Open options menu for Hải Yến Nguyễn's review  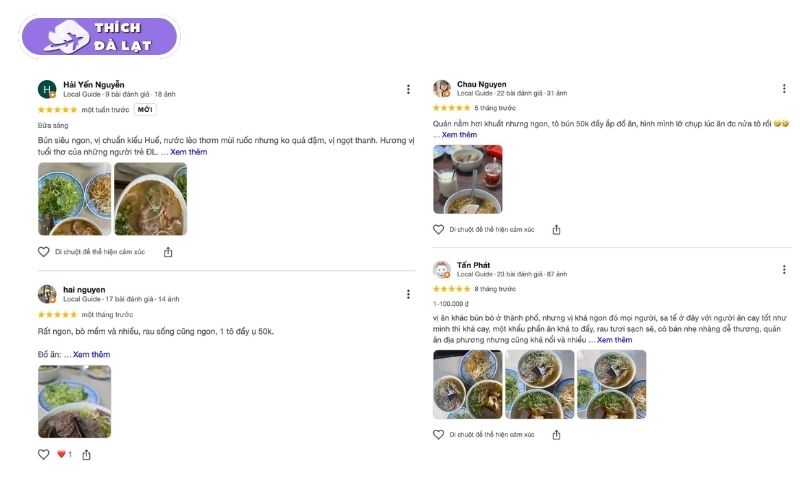click(x=408, y=90)
